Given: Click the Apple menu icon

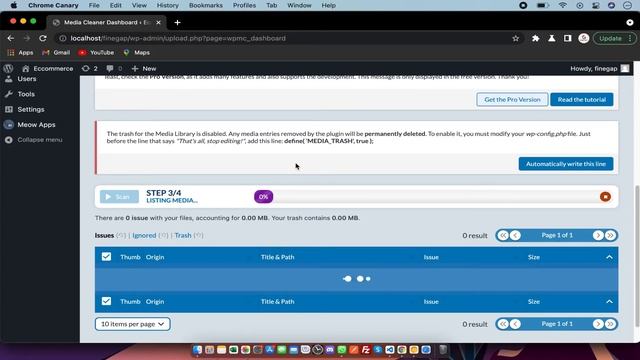Looking at the screenshot, I should tap(13, 5).
